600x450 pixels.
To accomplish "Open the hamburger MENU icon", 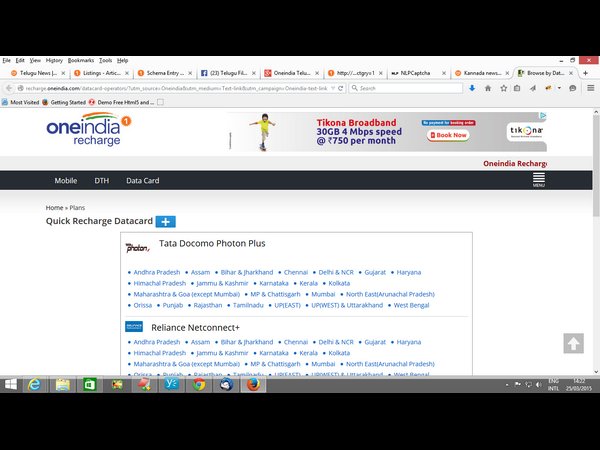I will click(539, 180).
